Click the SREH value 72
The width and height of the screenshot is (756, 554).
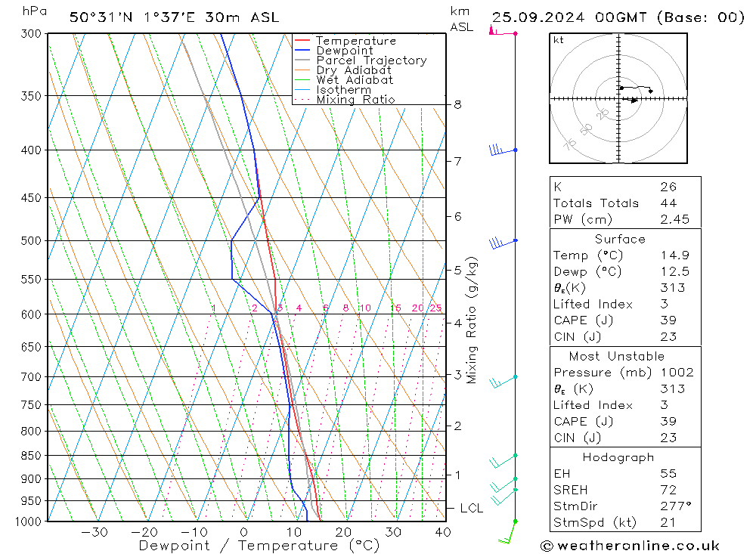[x=669, y=490]
